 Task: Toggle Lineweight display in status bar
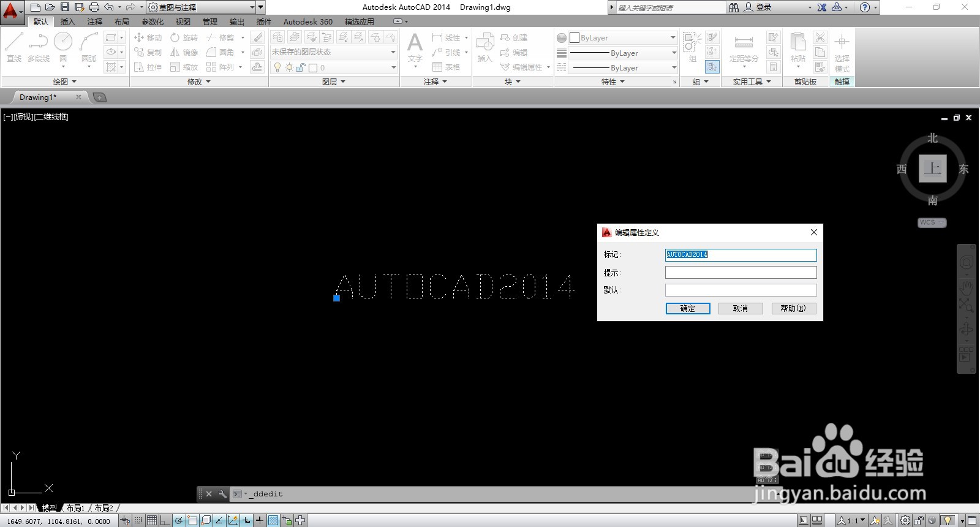click(260, 520)
